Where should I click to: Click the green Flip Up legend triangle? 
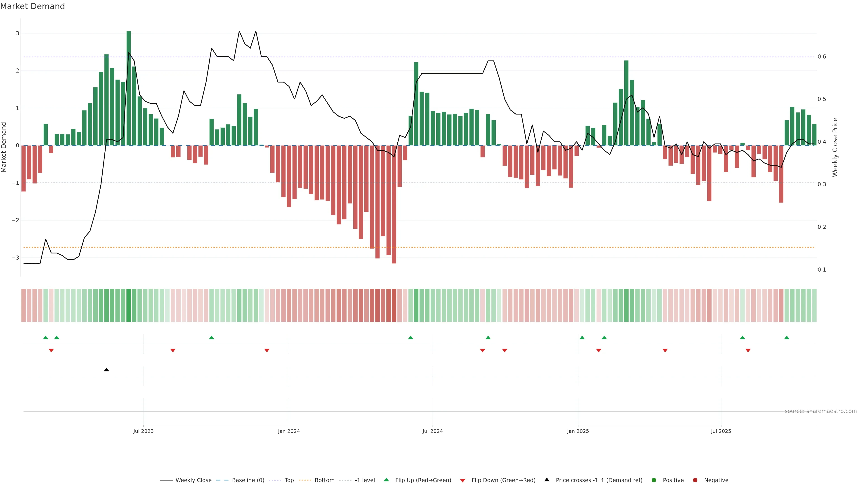point(387,480)
